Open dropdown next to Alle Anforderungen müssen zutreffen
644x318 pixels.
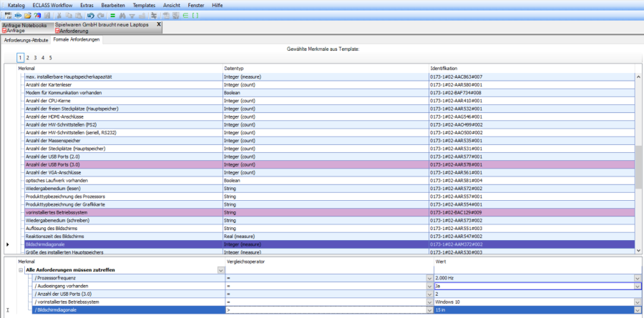pyautogui.click(x=220, y=270)
